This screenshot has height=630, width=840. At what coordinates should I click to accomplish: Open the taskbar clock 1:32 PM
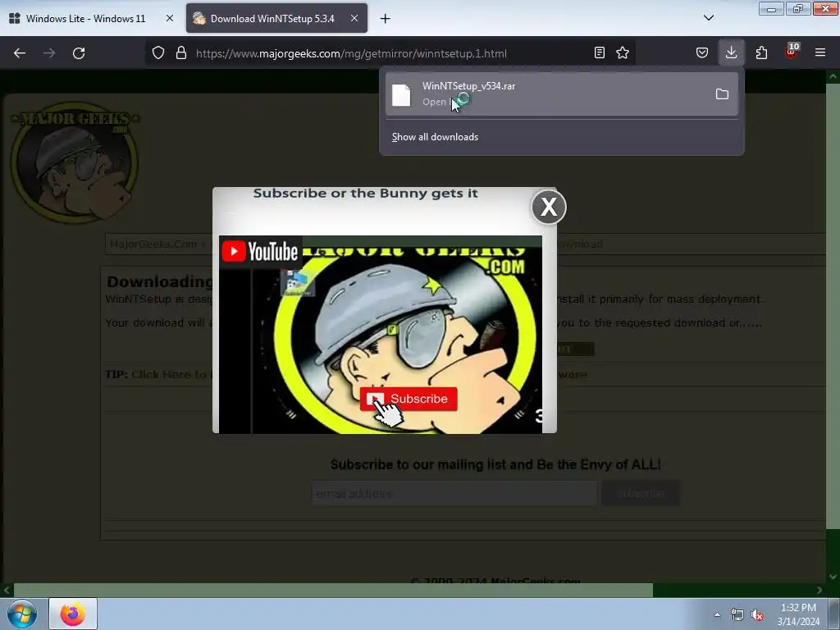click(x=798, y=614)
